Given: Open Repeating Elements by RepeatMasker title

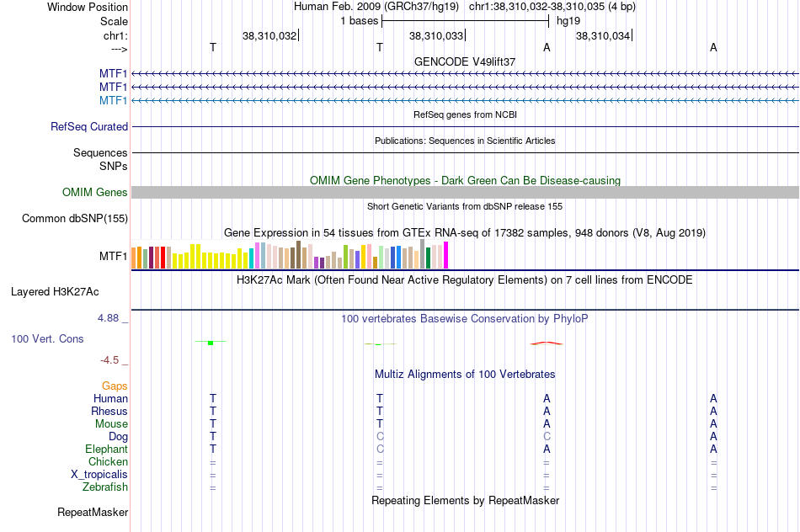Looking at the screenshot, I should (465, 500).
